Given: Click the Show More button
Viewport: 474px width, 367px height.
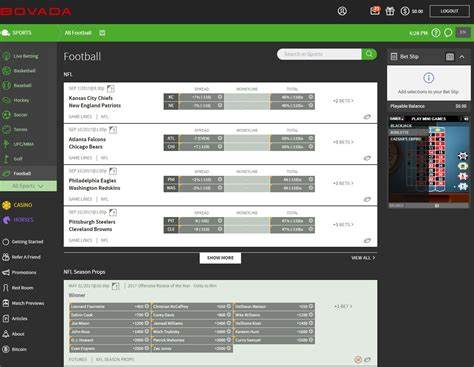Looking at the screenshot, I should tap(220, 258).
